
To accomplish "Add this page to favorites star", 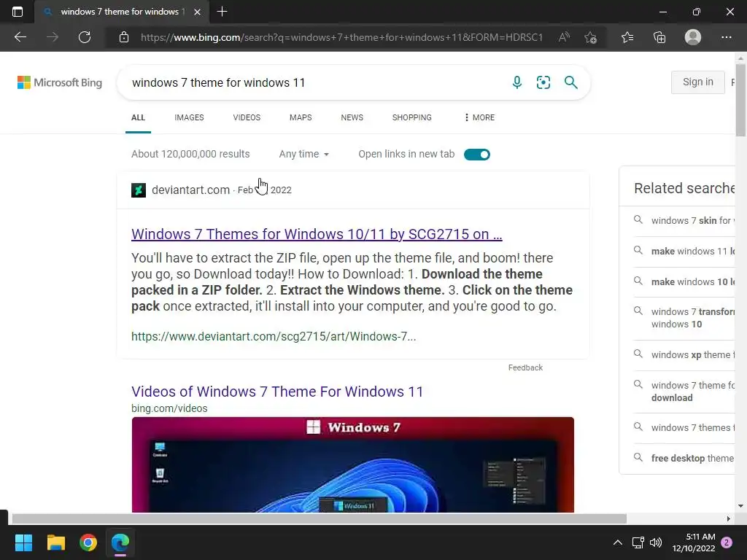I will pos(591,37).
